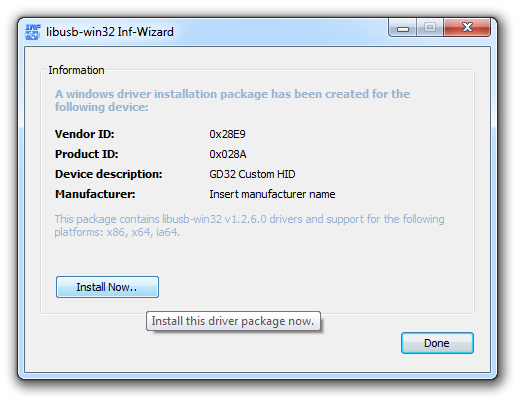Screen dimensions: 516x397
Task: Click the libusb-win32 Inf-Wizard title icon
Action: coord(33,32)
